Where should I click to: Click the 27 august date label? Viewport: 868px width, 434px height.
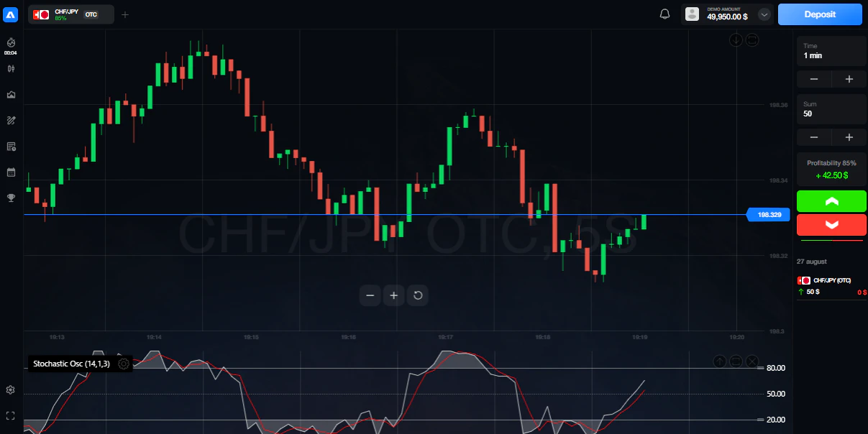[x=812, y=262]
